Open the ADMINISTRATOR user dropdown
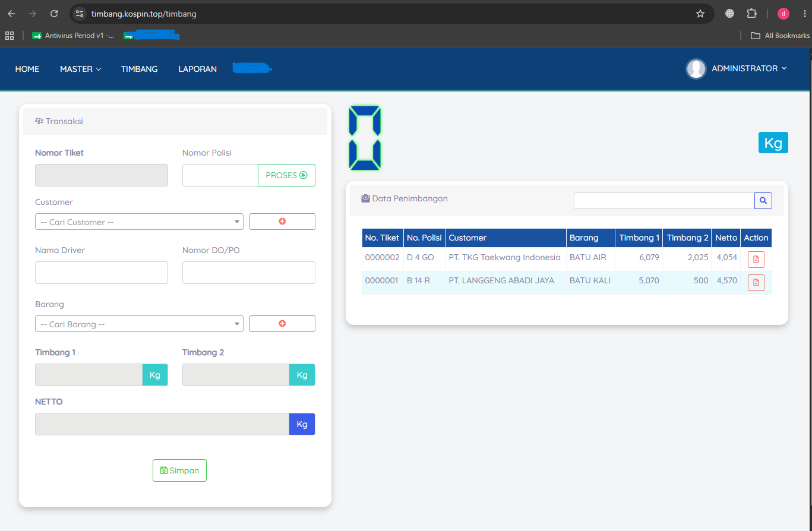 (749, 69)
